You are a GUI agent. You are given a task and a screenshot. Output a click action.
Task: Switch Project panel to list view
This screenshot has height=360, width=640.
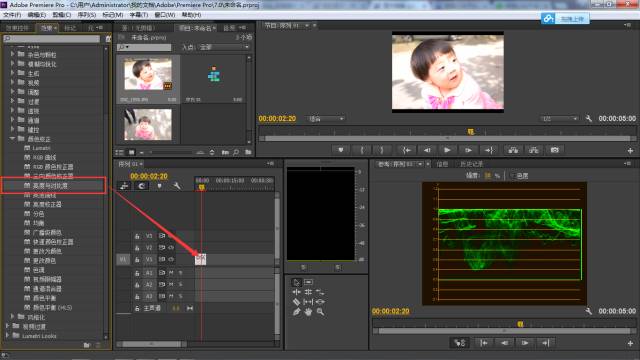[120, 152]
